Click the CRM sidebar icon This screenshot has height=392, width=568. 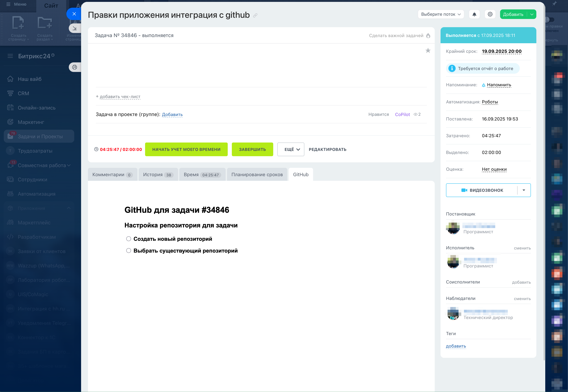[10, 93]
